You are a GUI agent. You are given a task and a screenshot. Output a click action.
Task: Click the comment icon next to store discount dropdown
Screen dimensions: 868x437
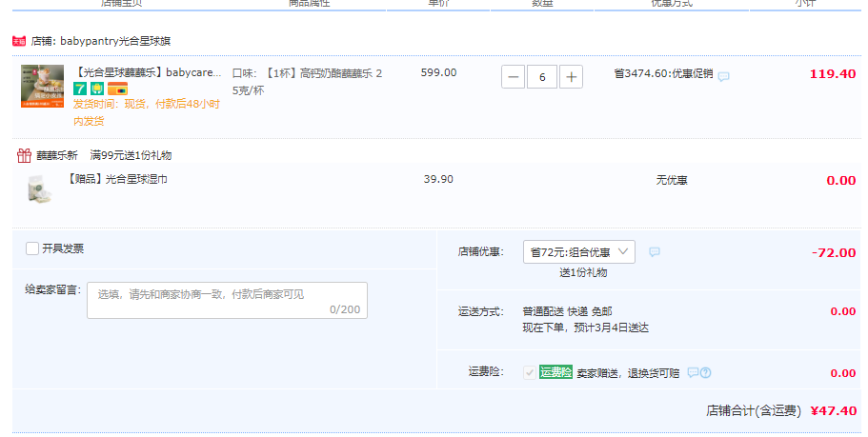pyautogui.click(x=655, y=251)
